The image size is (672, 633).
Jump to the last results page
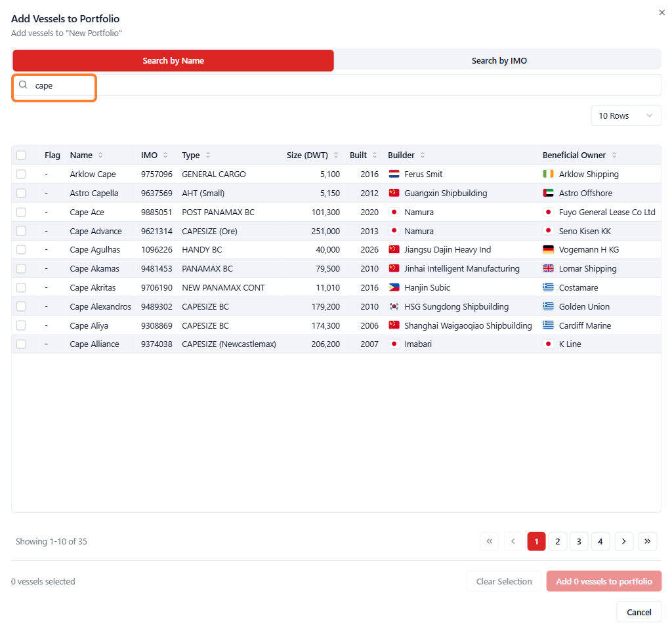[x=648, y=541]
